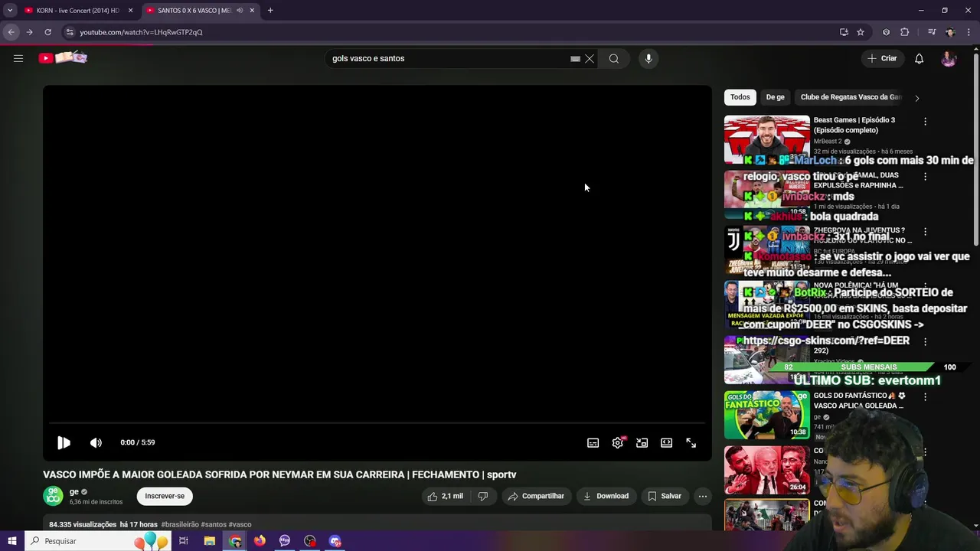Select the De ge filter chip
This screenshot has width=980, height=551.
[x=776, y=97]
